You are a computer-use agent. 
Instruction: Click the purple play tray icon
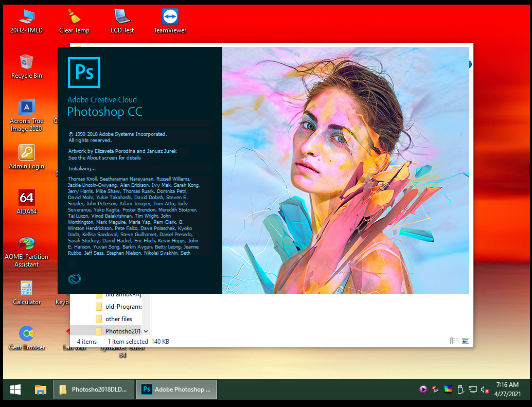[x=423, y=390]
